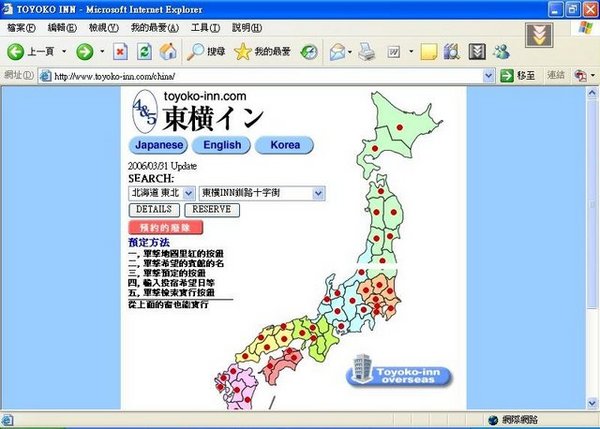This screenshot has width=600, height=429.
Task: Open the 檢視(V) menu
Action: [x=104, y=28]
